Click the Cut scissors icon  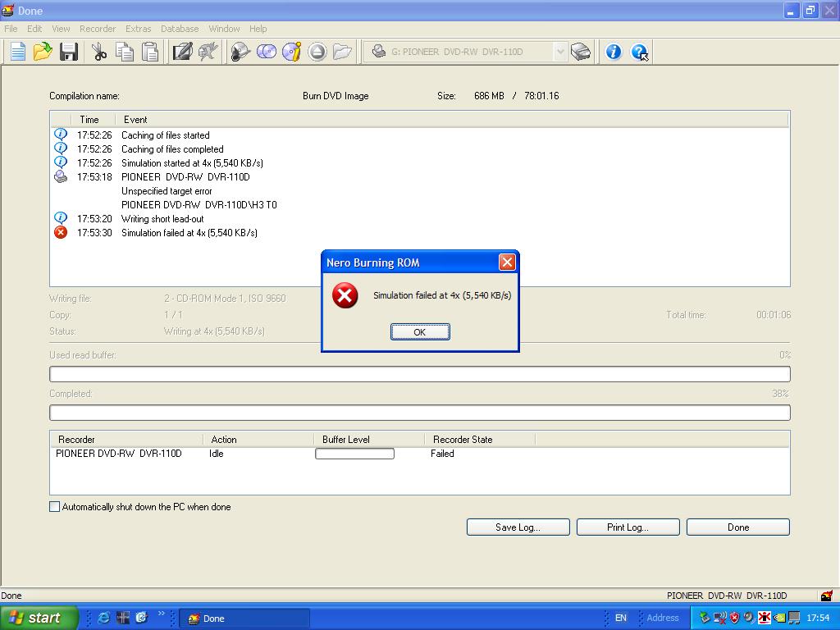99,52
